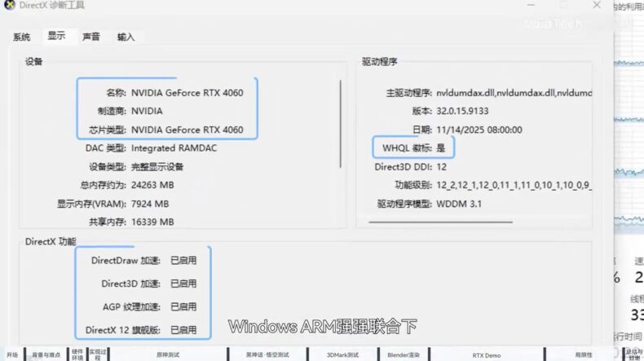The image size is (644, 361).
Task: Click the driver panel horizontal scrollbar
Action: (441, 222)
